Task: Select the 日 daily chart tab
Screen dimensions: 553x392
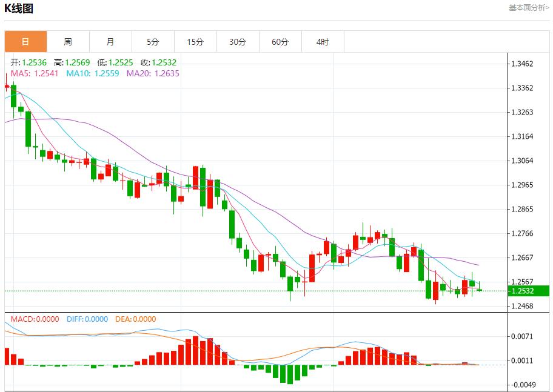Action: point(25,42)
